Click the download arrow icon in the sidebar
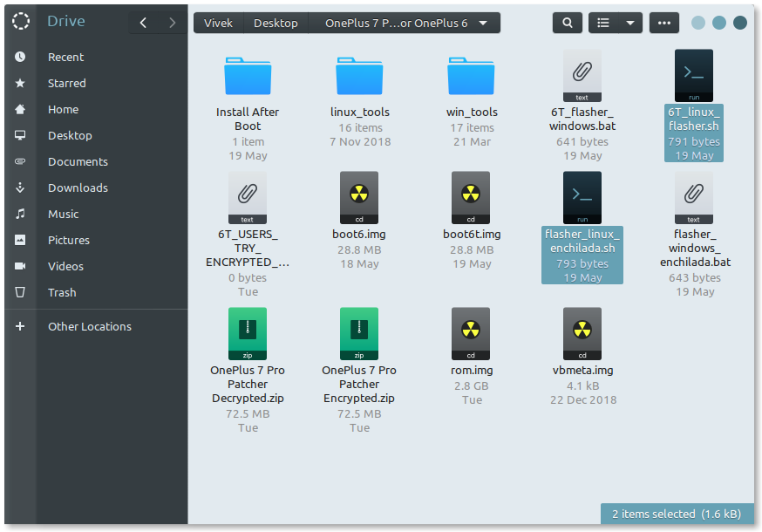Image resolution: width=762 pixels, height=532 pixels. pyautogui.click(x=20, y=188)
